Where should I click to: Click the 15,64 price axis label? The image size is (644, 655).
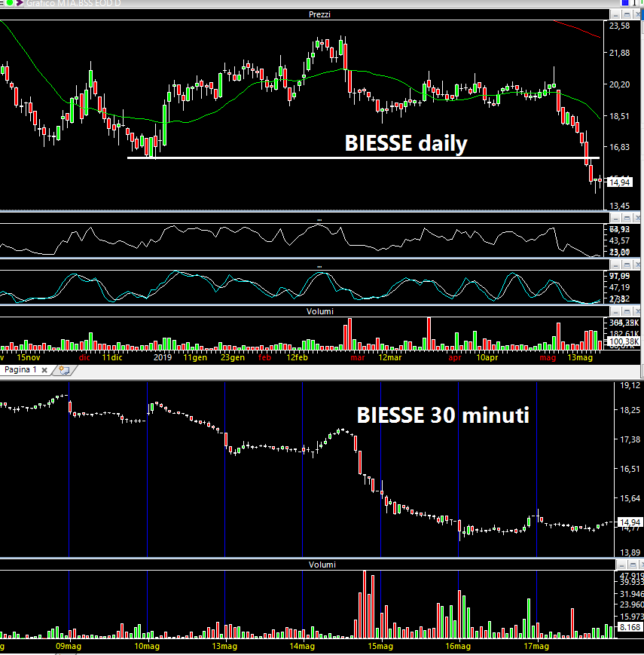click(x=630, y=498)
